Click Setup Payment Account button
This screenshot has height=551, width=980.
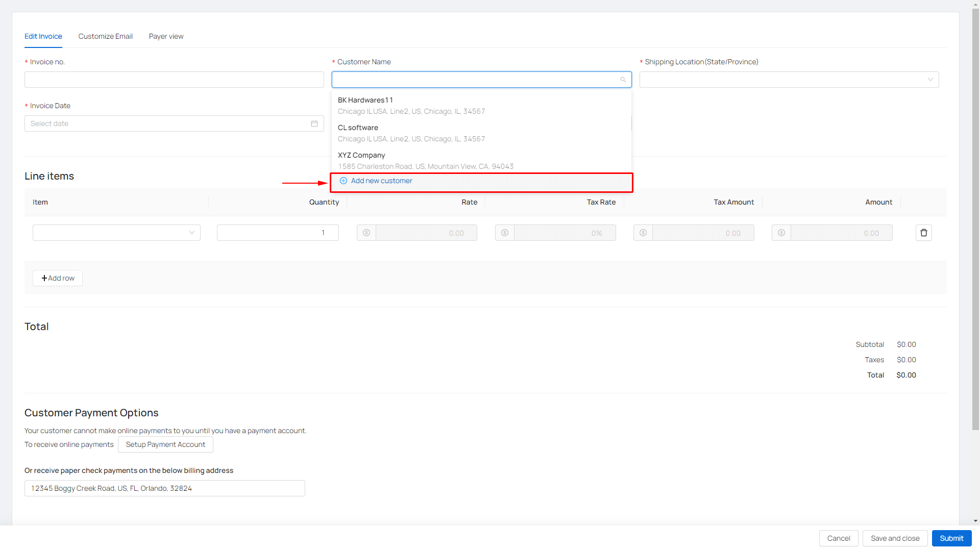point(165,444)
